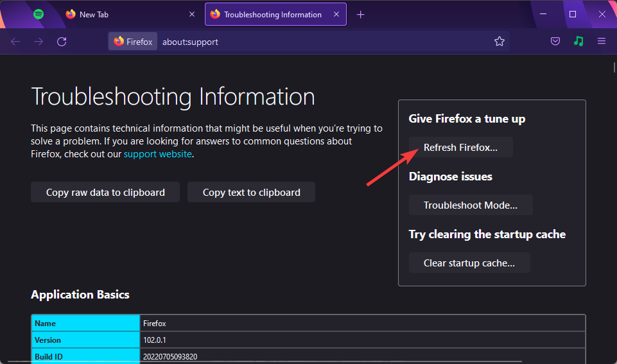Select the Troubleshooting Information tab
Viewport: 617px width, 364px height.
click(x=275, y=15)
